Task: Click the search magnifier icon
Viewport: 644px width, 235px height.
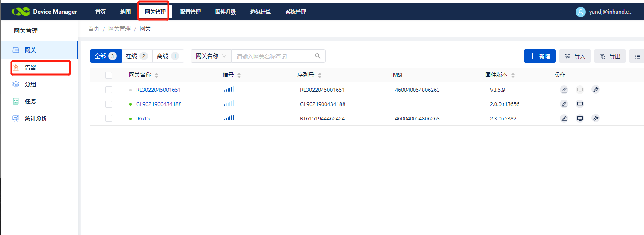Action: (318, 56)
